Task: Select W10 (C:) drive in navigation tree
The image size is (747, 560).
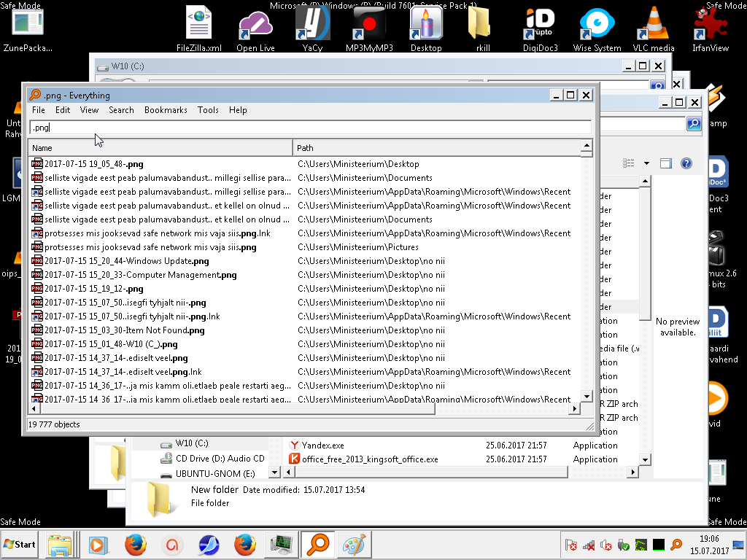Action: pyautogui.click(x=191, y=443)
